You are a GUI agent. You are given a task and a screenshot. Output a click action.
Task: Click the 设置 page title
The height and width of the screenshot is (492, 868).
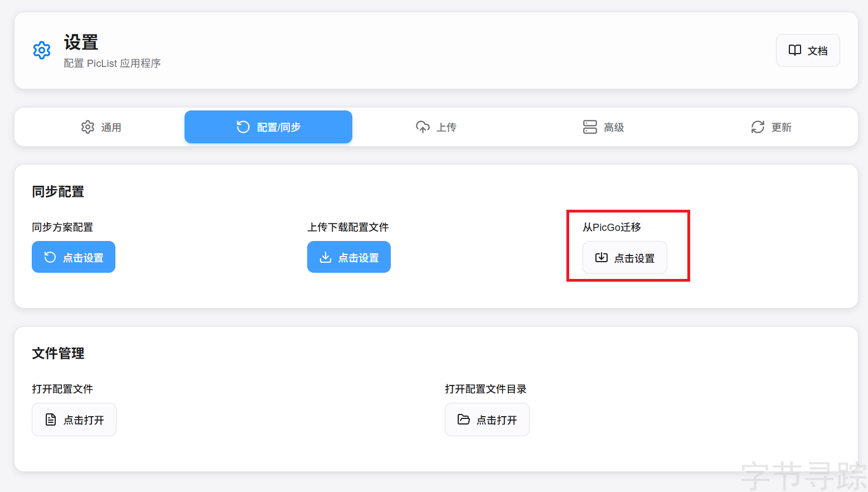pos(81,42)
